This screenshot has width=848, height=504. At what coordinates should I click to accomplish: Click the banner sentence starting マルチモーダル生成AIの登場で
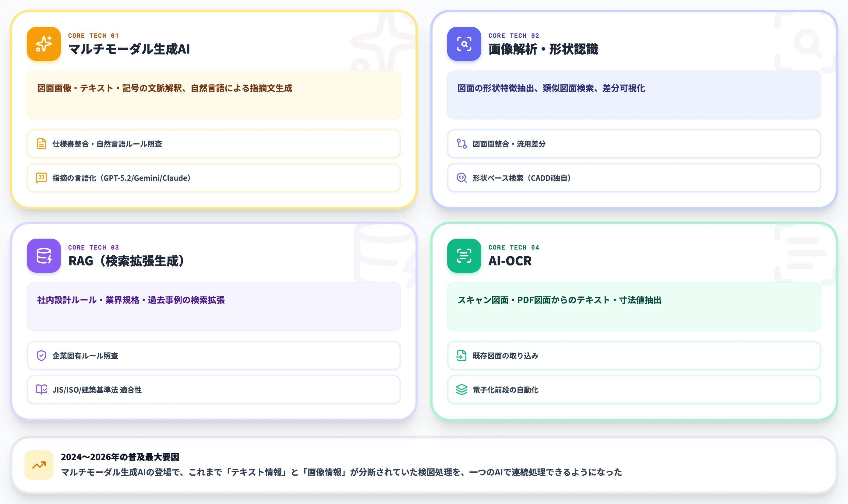pyautogui.click(x=341, y=472)
